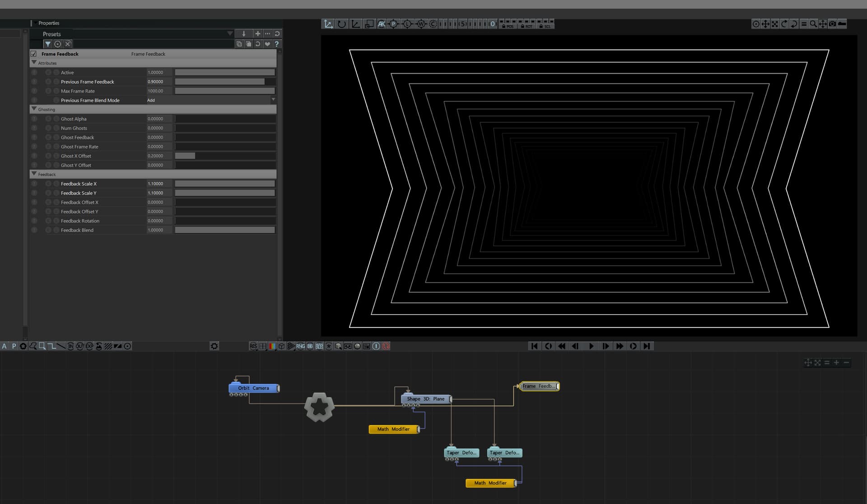Image resolution: width=867 pixels, height=504 pixels.
Task: Click the P pivot mode icon
Action: point(394,24)
